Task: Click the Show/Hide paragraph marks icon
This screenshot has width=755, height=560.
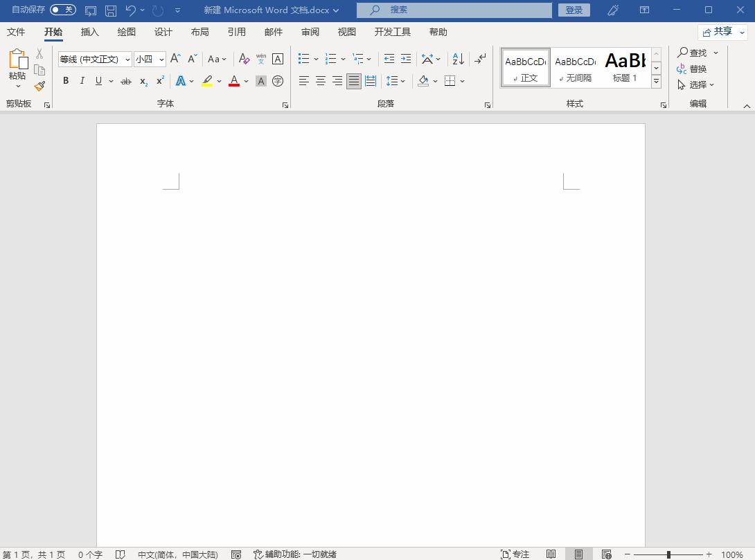Action: (480, 60)
